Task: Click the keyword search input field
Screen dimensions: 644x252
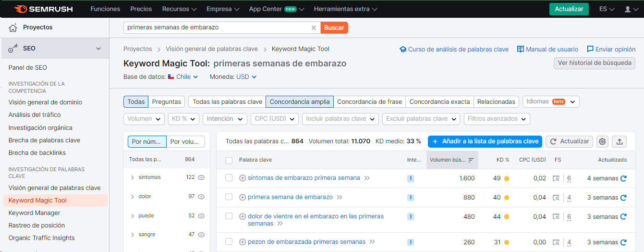Action: pyautogui.click(x=216, y=28)
